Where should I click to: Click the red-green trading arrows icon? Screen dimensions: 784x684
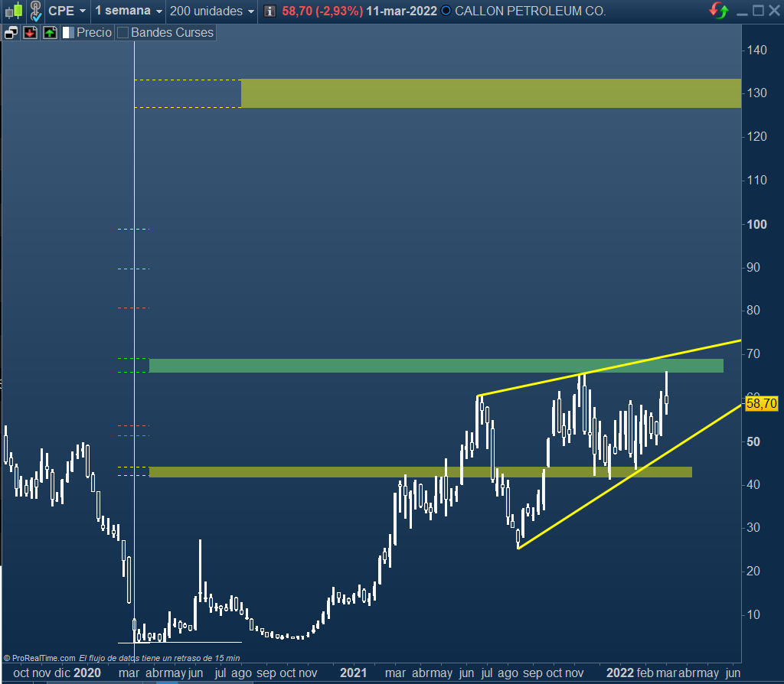(x=719, y=11)
